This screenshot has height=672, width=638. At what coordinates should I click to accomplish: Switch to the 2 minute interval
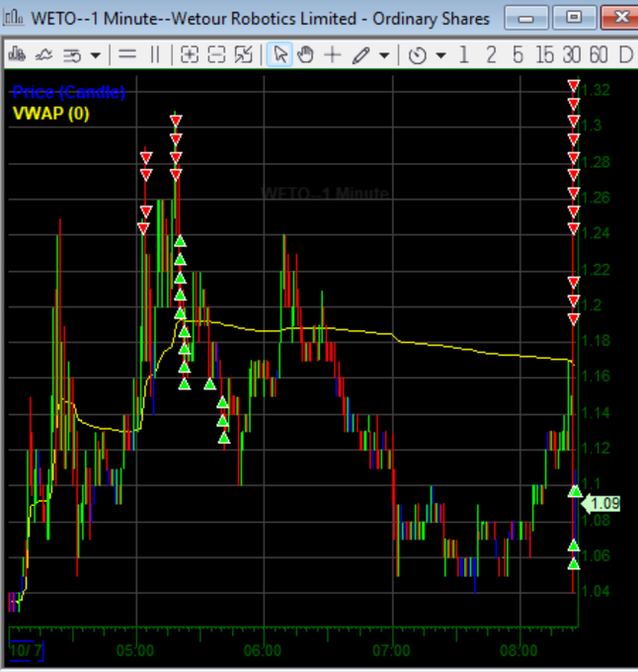click(x=491, y=55)
